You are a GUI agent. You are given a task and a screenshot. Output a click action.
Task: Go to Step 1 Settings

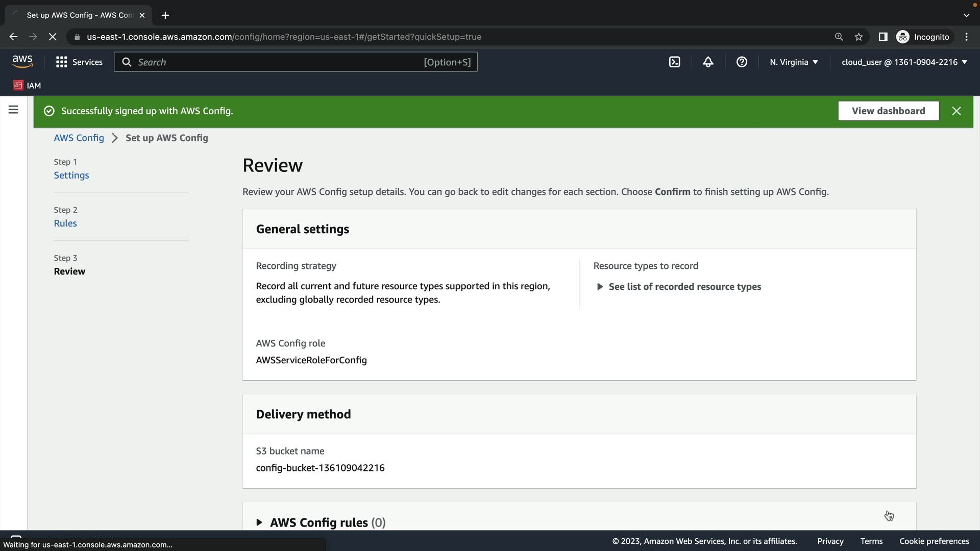pyautogui.click(x=71, y=175)
